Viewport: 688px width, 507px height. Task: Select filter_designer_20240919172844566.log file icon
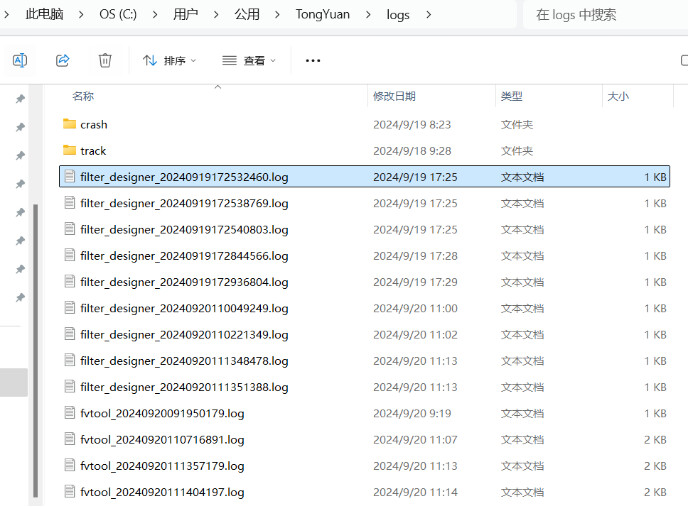click(69, 255)
